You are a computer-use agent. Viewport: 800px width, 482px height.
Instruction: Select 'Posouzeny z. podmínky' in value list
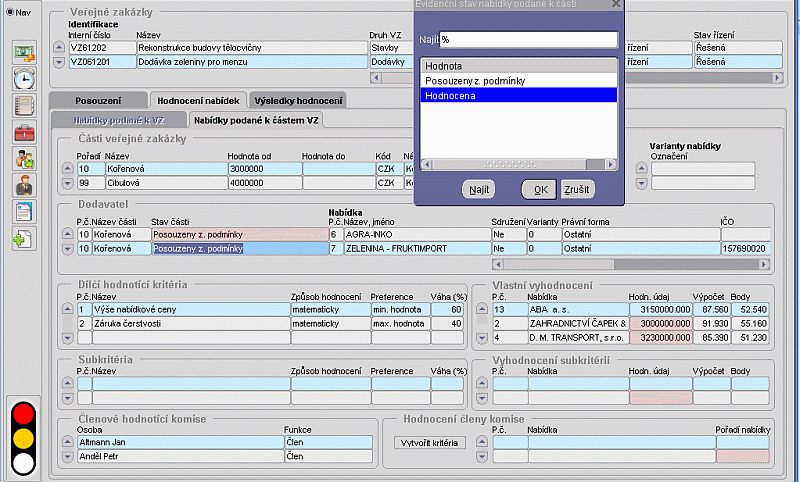518,81
